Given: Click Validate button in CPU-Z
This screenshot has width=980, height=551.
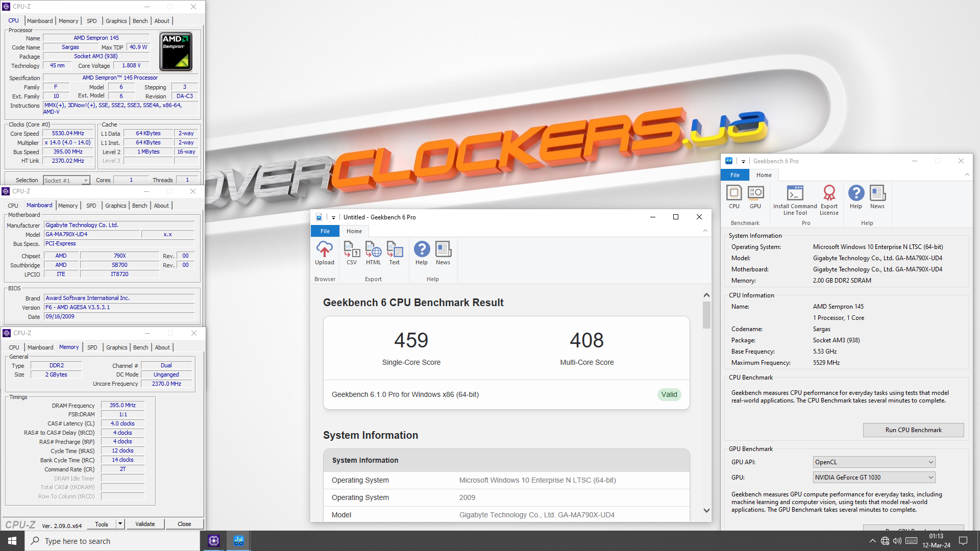Looking at the screenshot, I should click(145, 524).
